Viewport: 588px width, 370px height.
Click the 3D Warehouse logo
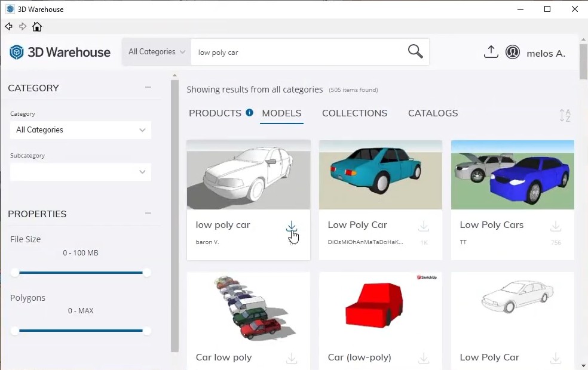click(x=60, y=52)
